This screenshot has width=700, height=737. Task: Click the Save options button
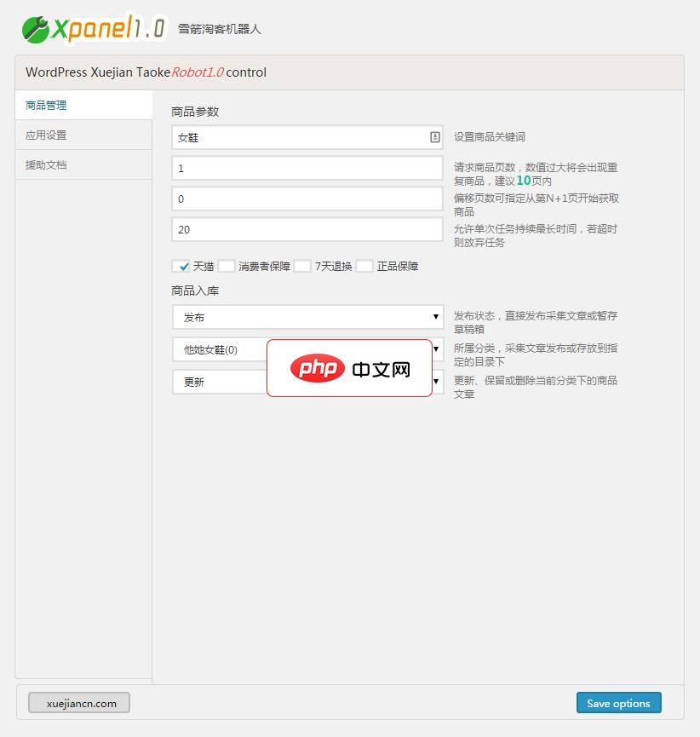(x=618, y=702)
